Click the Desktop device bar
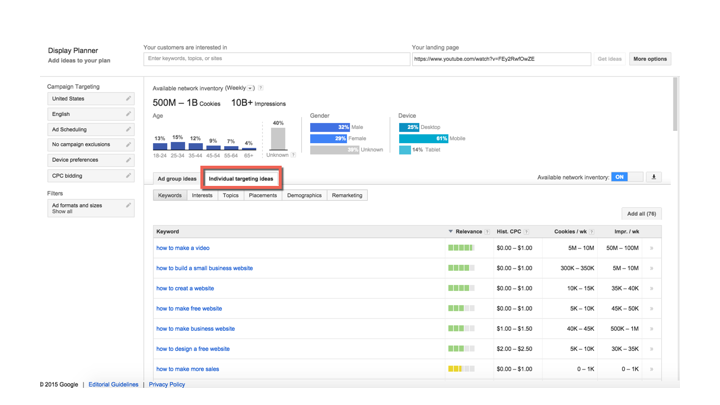Viewport: 720px width, 405px height. coord(409,127)
